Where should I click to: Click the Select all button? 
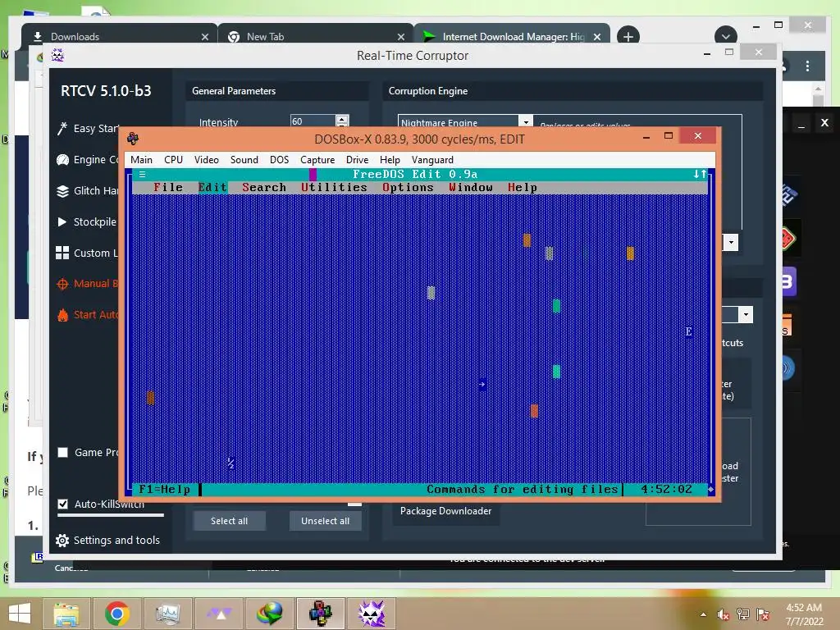230,521
